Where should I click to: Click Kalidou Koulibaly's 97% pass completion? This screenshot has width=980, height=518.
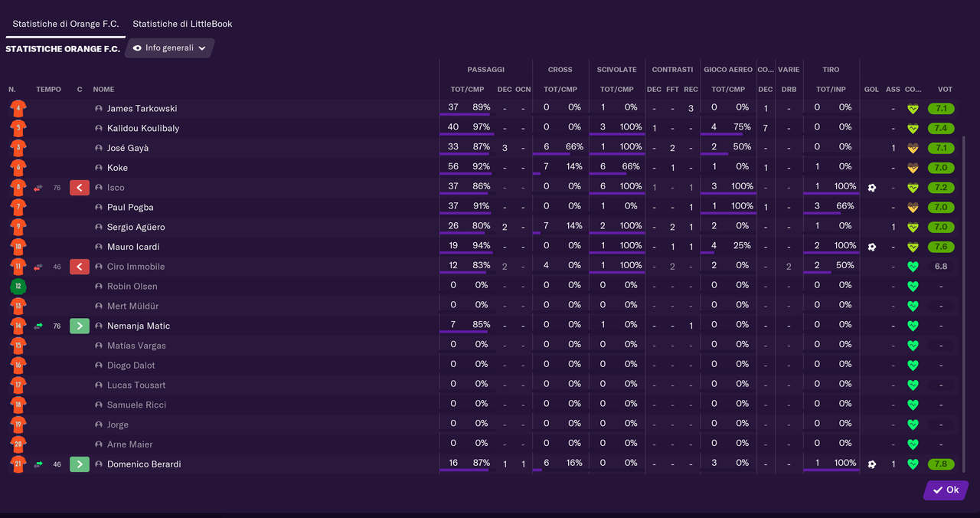[x=482, y=127]
